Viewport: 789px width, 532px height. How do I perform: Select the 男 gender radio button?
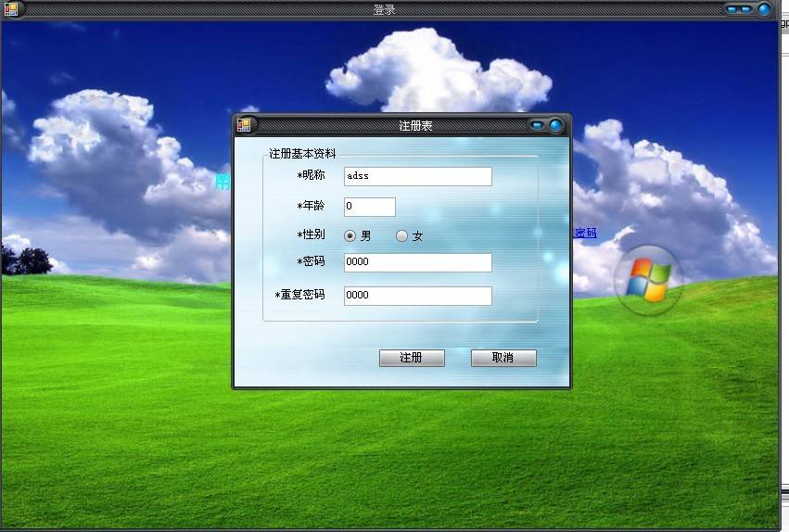coord(350,235)
